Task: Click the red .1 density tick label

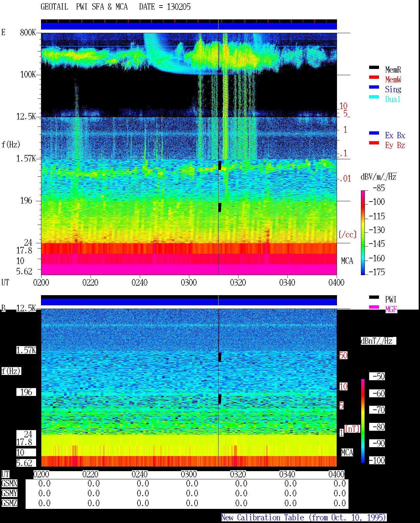Action: click(x=343, y=153)
